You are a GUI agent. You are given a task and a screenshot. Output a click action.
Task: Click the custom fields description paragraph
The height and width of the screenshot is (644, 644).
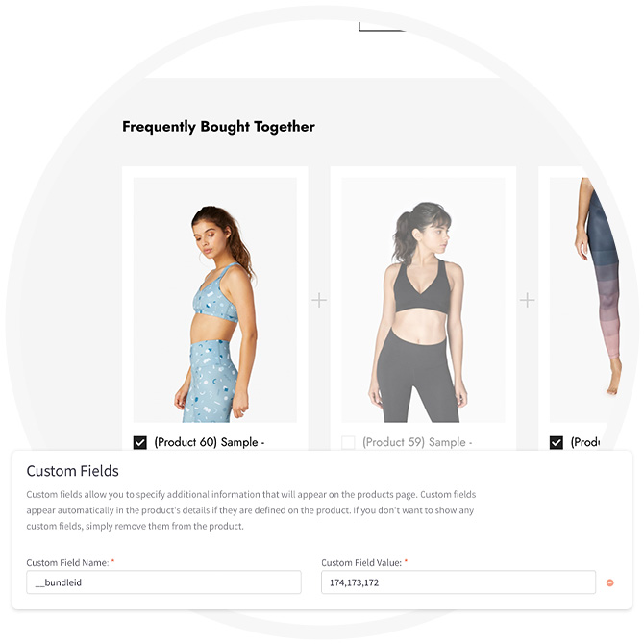click(x=252, y=510)
